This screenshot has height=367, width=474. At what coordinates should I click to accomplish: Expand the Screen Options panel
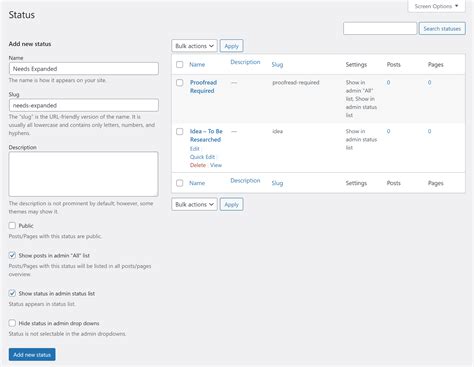pyautogui.click(x=436, y=6)
